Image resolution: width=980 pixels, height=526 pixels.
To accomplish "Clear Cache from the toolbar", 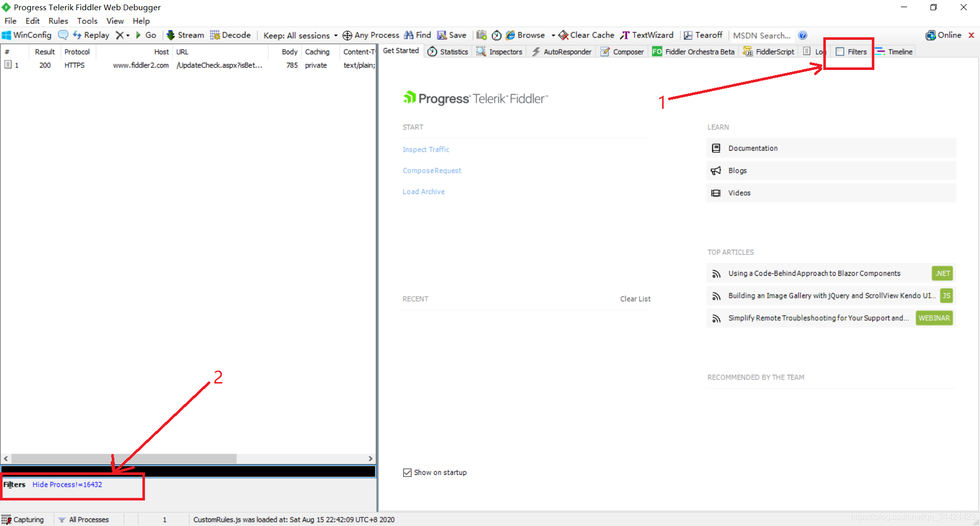I will [x=586, y=35].
